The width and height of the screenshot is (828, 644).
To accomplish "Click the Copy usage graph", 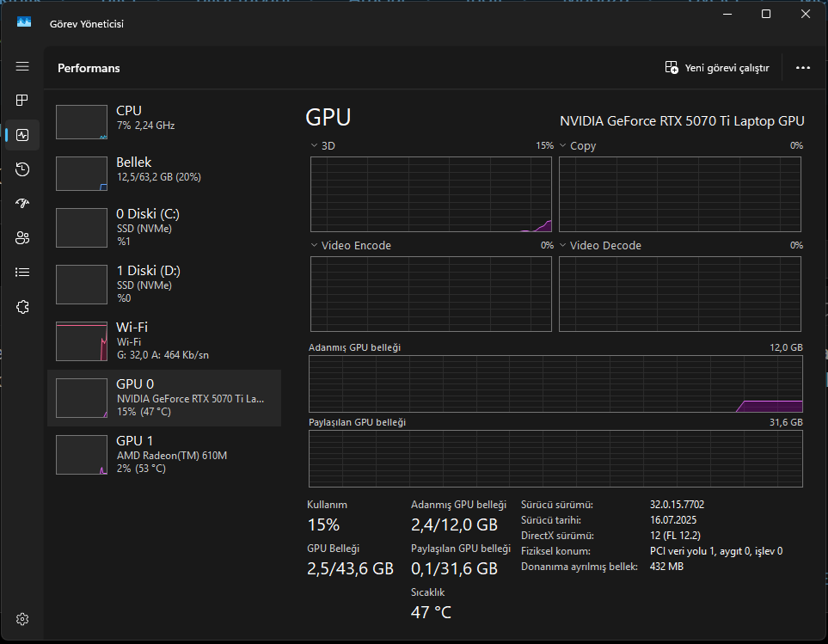I will (x=680, y=194).
